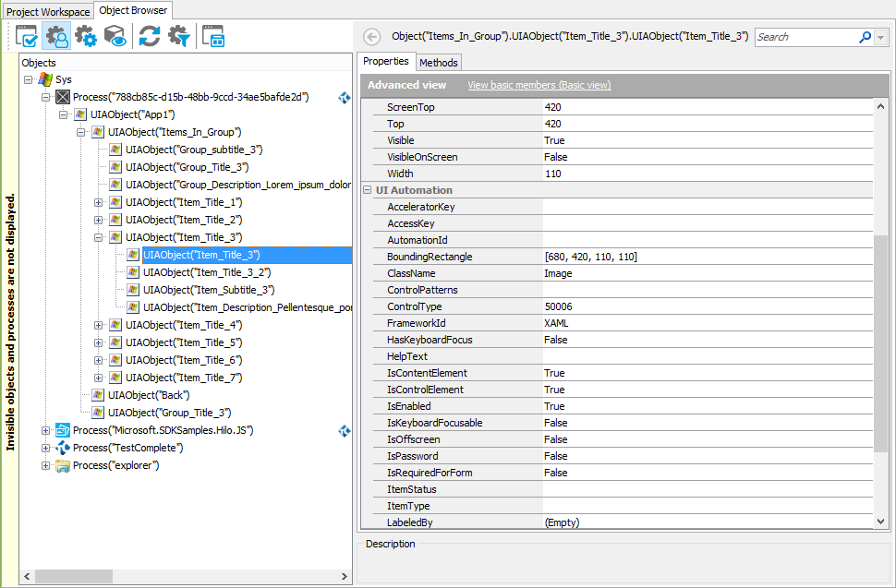This screenshot has height=588, width=896.
Task: Open the filter settings gear-funnel icon
Action: [x=179, y=36]
